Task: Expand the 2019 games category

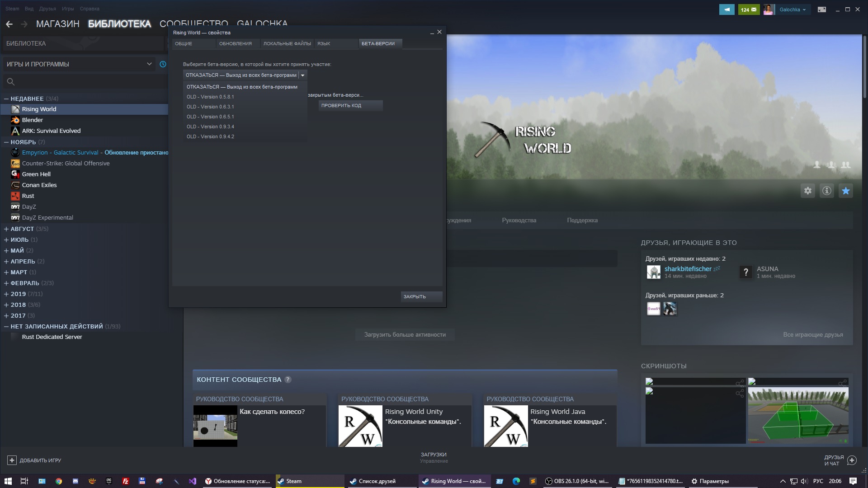Action: click(6, 294)
